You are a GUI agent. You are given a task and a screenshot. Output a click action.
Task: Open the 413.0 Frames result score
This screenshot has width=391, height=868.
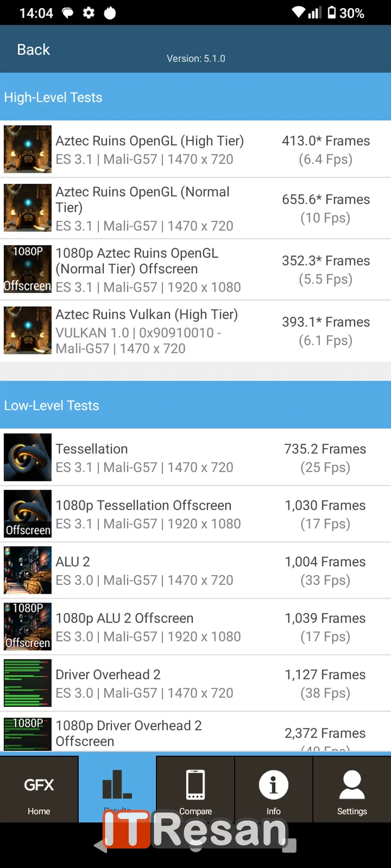326,149
